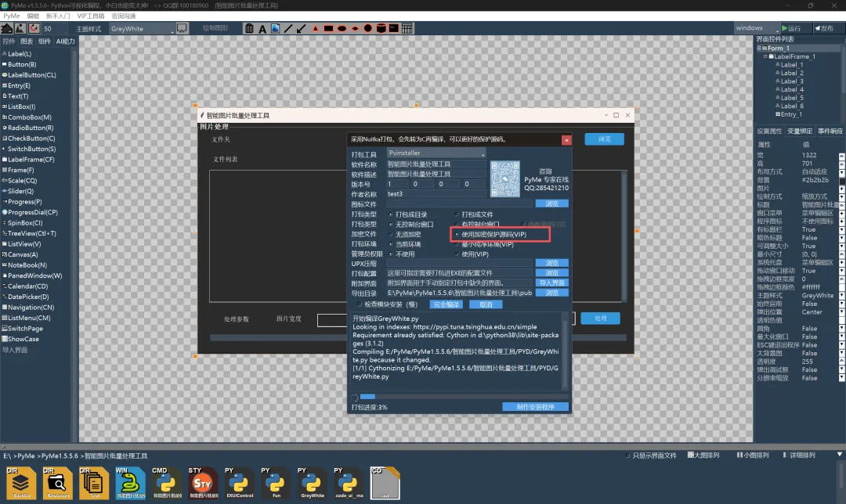Image resolution: width=846 pixels, height=504 pixels.
Task: Select the ellipse shape tool
Action: click(342, 28)
